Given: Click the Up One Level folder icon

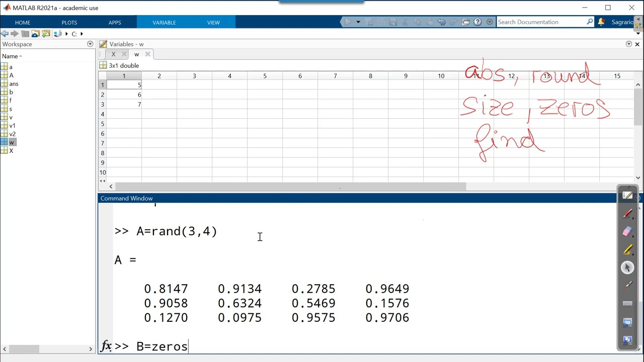Looking at the screenshot, I should tap(25, 34).
